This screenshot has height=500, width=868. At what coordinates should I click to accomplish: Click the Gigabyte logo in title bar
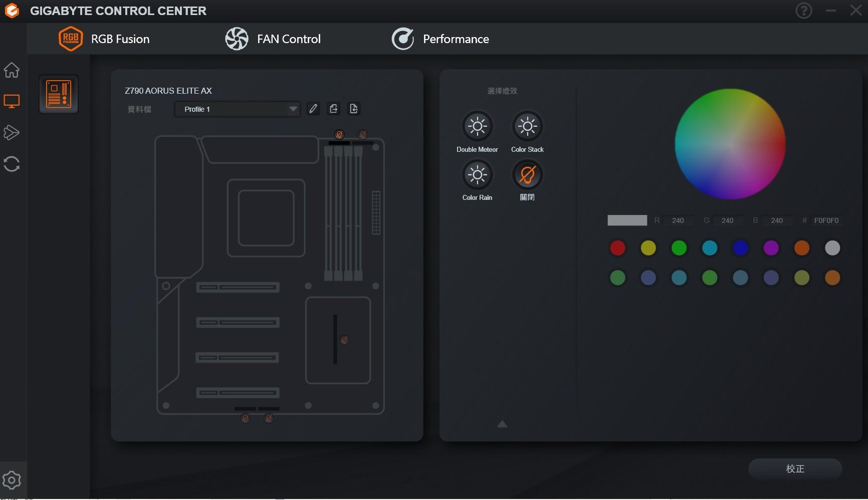click(12, 11)
